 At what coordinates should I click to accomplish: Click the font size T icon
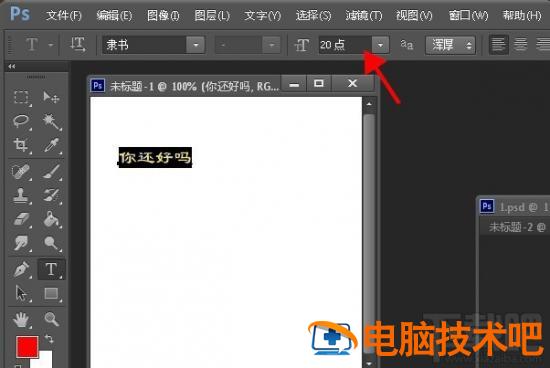click(x=302, y=45)
